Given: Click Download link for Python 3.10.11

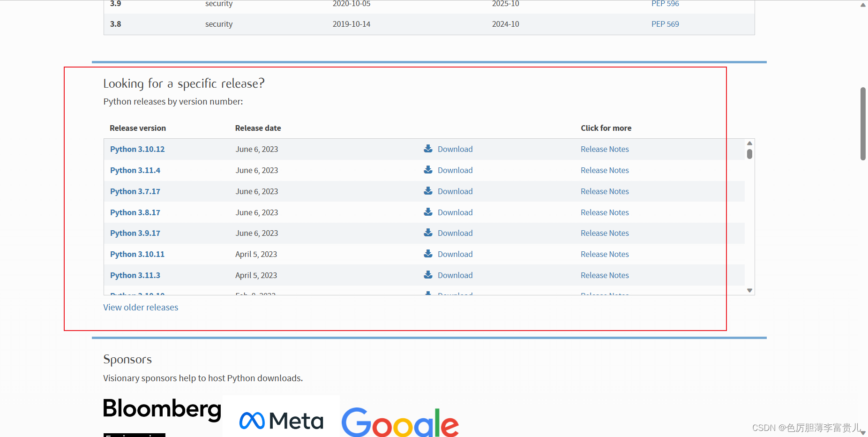Looking at the screenshot, I should 455,254.
